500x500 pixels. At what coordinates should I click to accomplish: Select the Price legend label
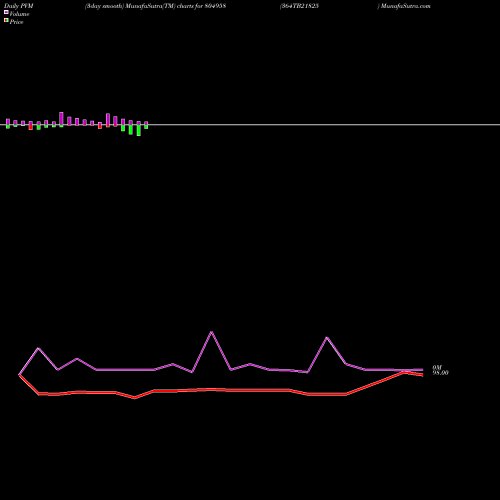click(16, 22)
